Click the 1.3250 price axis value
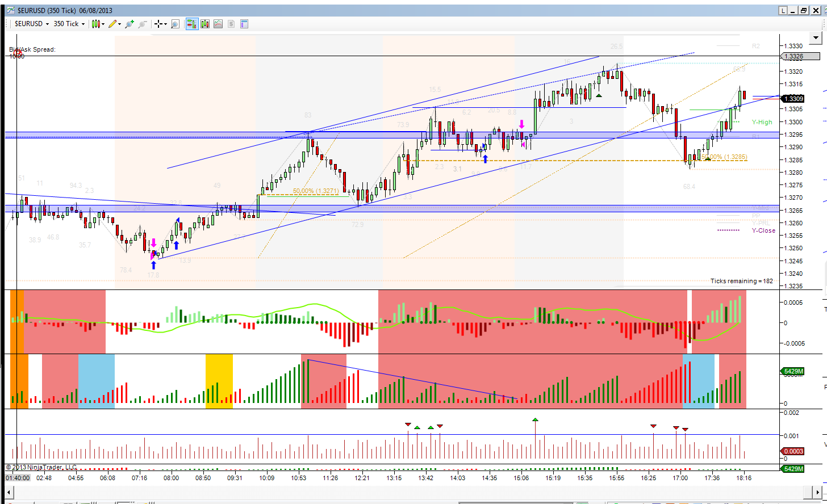827x504 pixels. click(x=793, y=248)
